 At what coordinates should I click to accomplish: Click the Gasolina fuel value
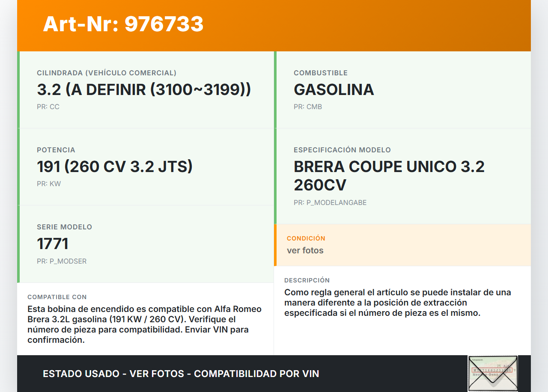(x=334, y=90)
